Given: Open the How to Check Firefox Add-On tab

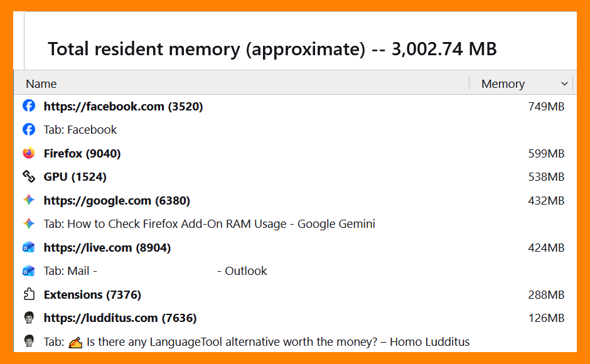Looking at the screenshot, I should point(209,224).
